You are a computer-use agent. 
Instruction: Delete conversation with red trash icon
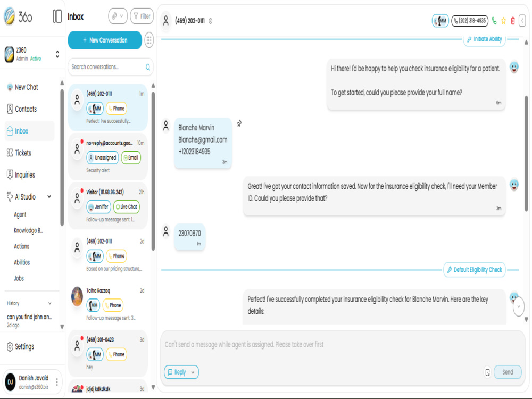coord(513,21)
